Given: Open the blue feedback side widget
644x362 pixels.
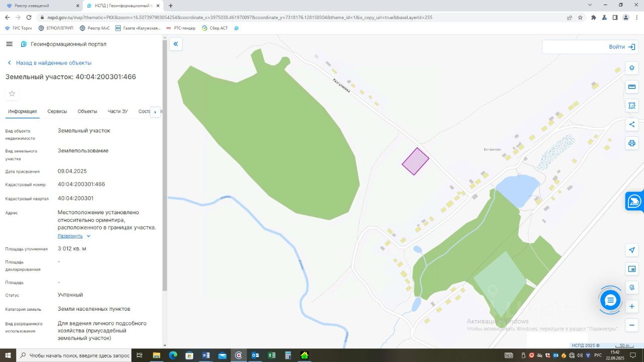Looking at the screenshot, I should [x=634, y=201].
